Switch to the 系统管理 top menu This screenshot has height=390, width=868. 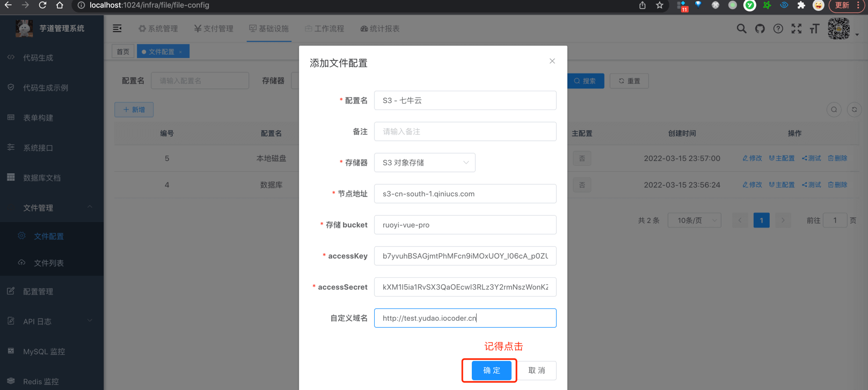(158, 28)
